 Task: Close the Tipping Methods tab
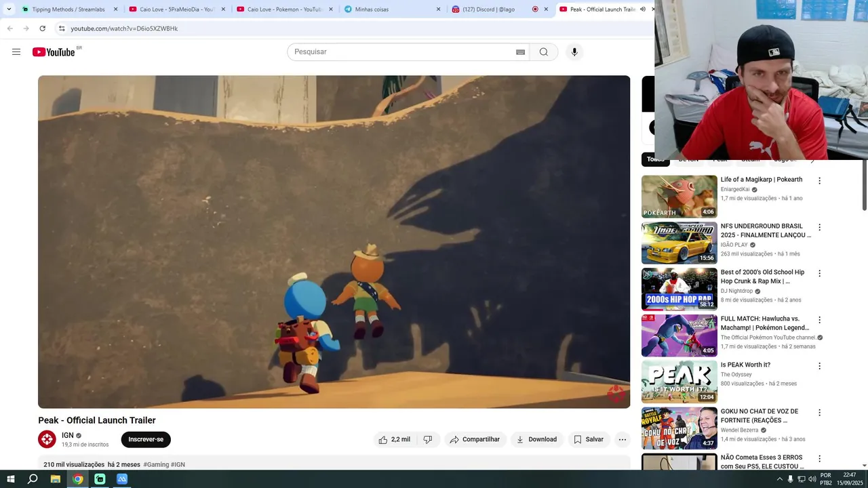(x=115, y=9)
